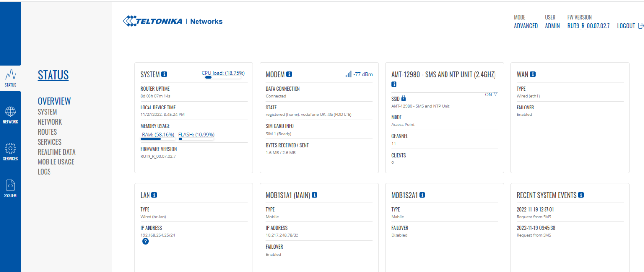The height and width of the screenshot is (272, 644).
Task: Click the info icon next to SYSTEM
Action: (164, 75)
